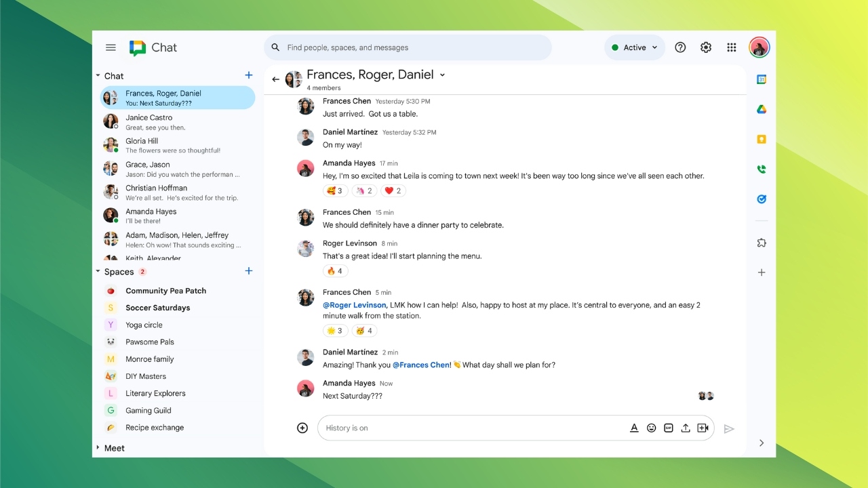The image size is (868, 488).
Task: Start a new chat with plus
Action: pos(249,75)
